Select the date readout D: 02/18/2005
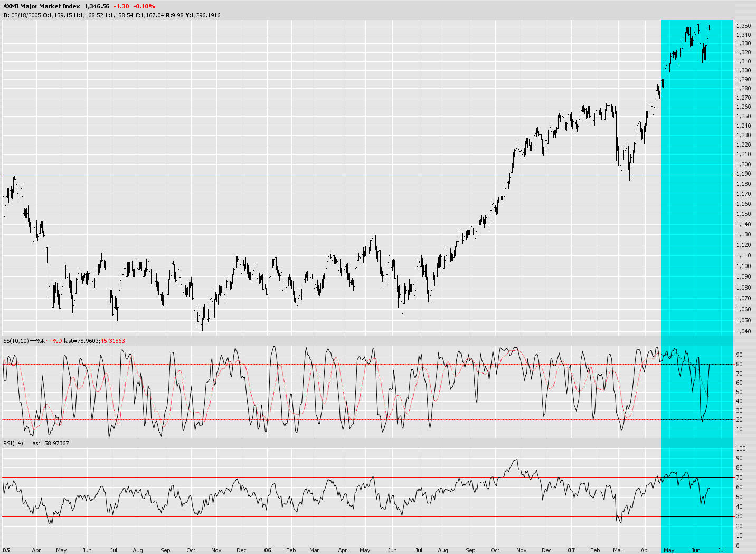 click(x=22, y=15)
